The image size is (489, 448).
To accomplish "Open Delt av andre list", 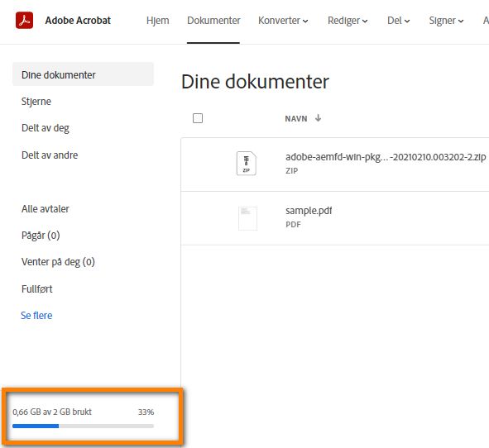I will pos(50,155).
